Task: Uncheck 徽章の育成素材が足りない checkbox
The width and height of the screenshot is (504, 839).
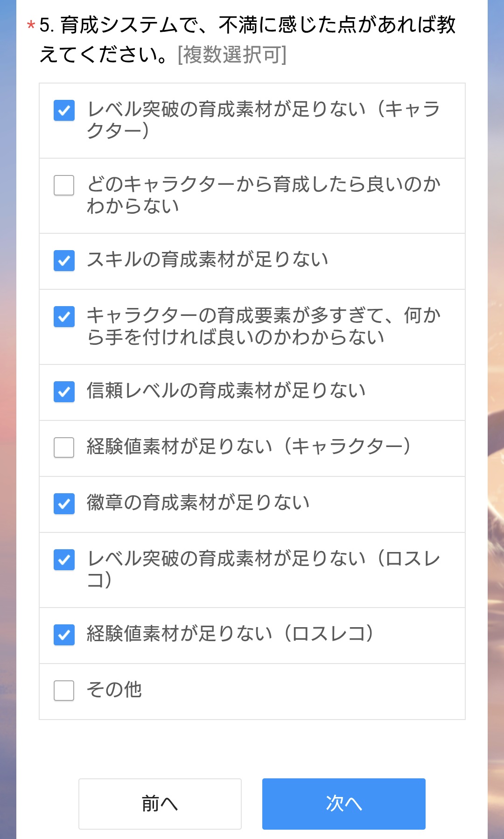Action: tap(64, 503)
